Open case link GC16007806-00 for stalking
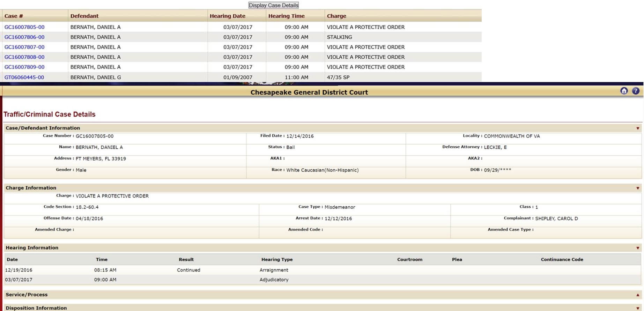This screenshot has height=311, width=644. pos(24,37)
